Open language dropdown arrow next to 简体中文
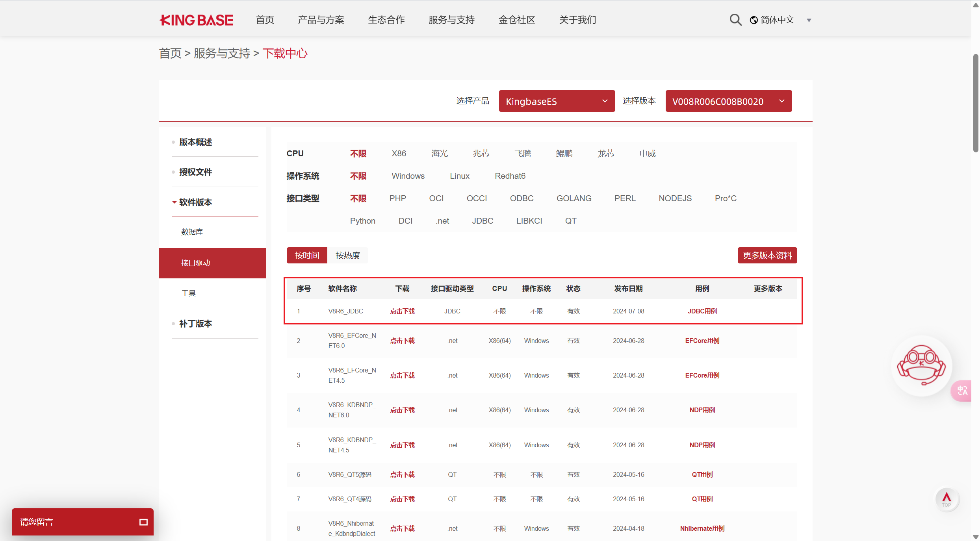 tap(809, 20)
